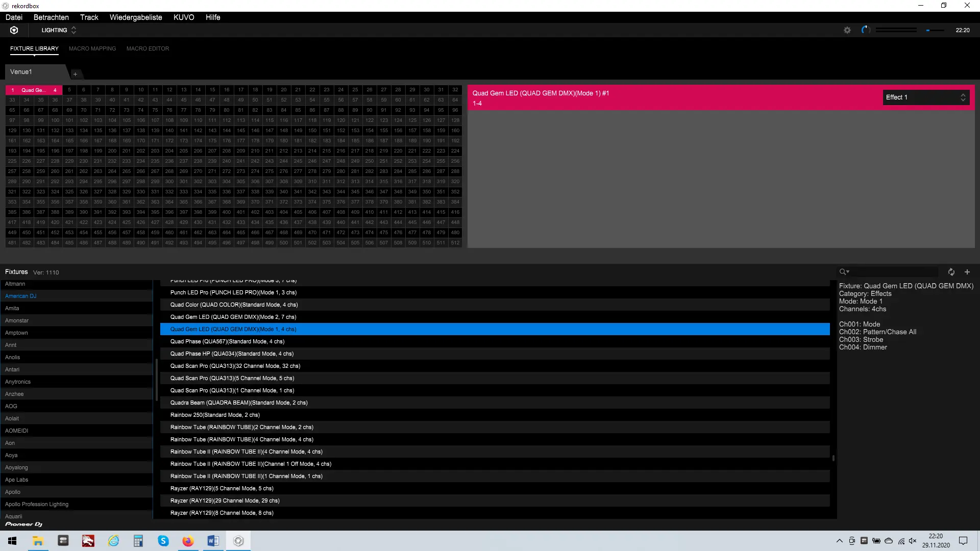Screen dimensions: 980x551
Task: Open the Datei menu
Action: [14, 17]
